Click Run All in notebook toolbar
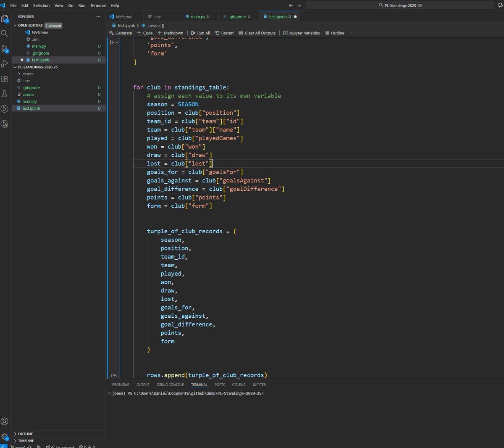This screenshot has width=504, height=448. 201,33
